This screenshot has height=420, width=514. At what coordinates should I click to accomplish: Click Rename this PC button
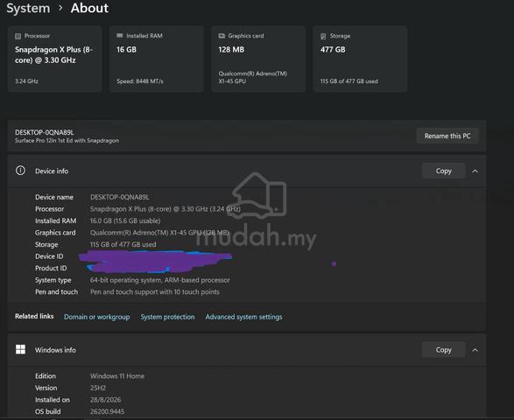[447, 136]
